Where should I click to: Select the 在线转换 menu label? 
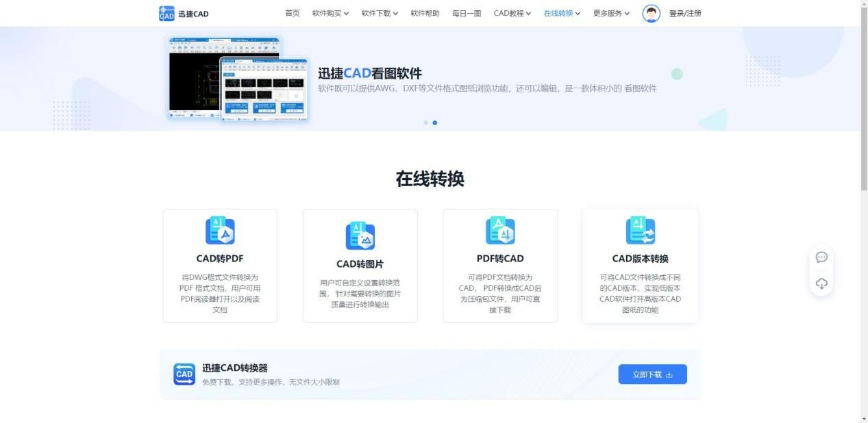[558, 13]
